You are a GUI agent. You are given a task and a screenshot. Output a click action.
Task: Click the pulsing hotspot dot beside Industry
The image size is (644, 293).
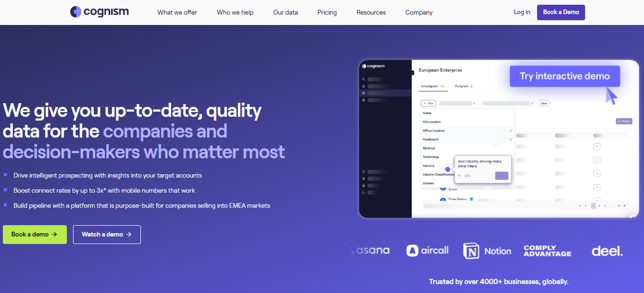pyautogui.click(x=448, y=170)
